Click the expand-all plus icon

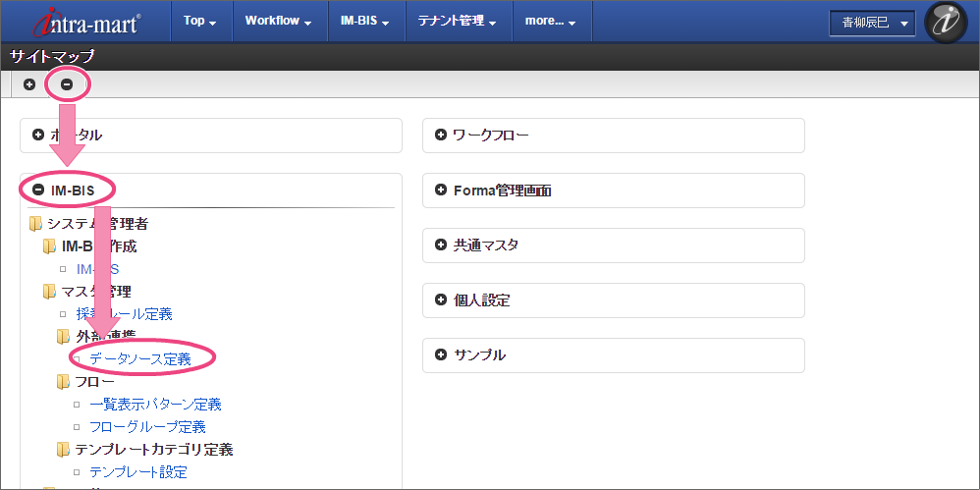pos(29,84)
